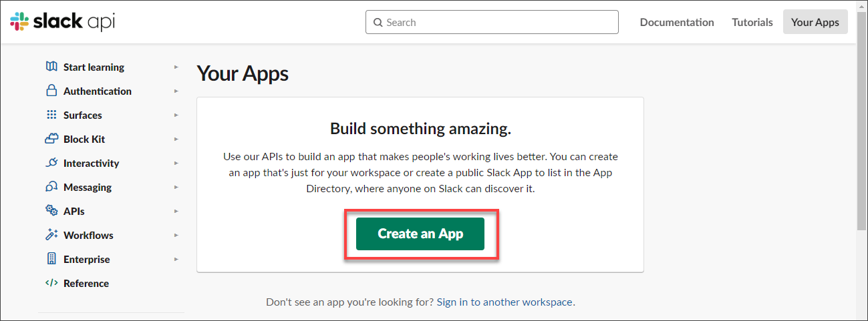The width and height of the screenshot is (868, 321).
Task: Click the Create an App button
Action: tap(420, 234)
